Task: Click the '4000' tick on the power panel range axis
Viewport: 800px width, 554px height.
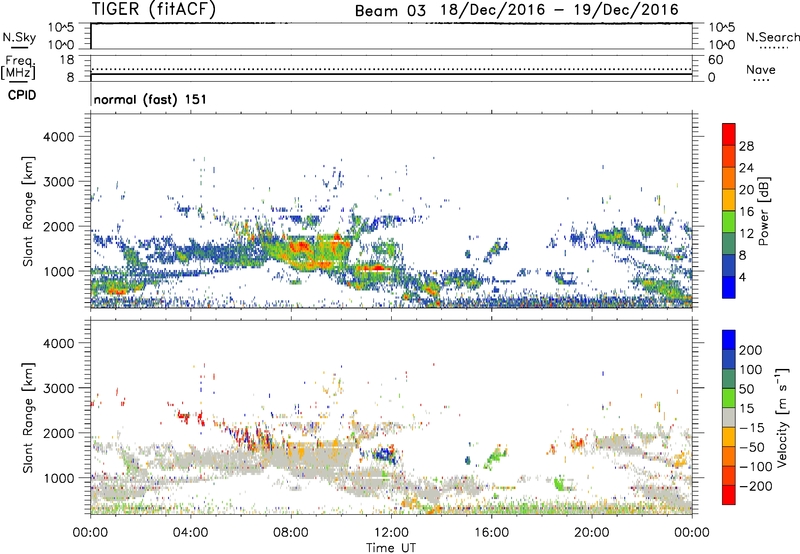Action: 59,137
